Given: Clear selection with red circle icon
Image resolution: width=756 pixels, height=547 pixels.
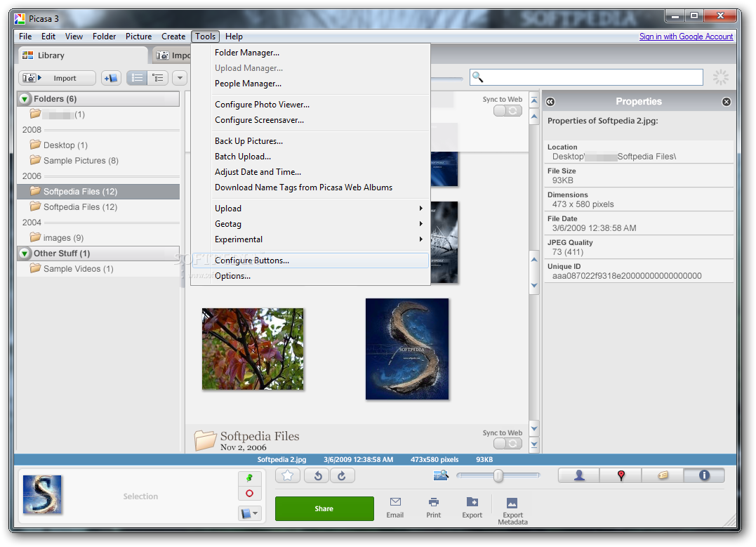Looking at the screenshot, I should pyautogui.click(x=250, y=494).
